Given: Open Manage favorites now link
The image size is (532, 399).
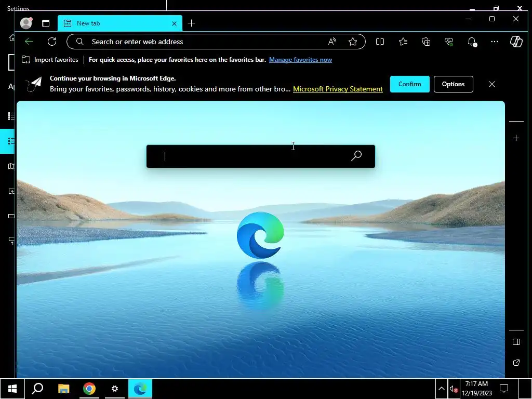Looking at the screenshot, I should click(300, 60).
